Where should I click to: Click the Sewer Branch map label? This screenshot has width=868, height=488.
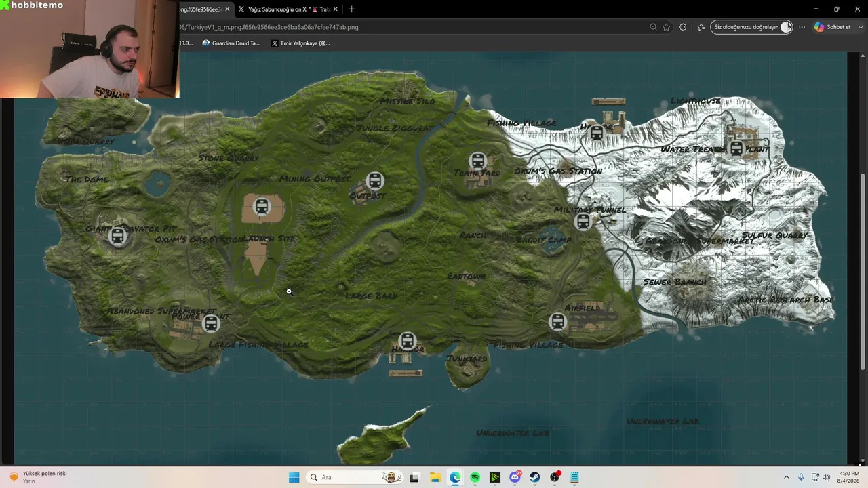675,282
